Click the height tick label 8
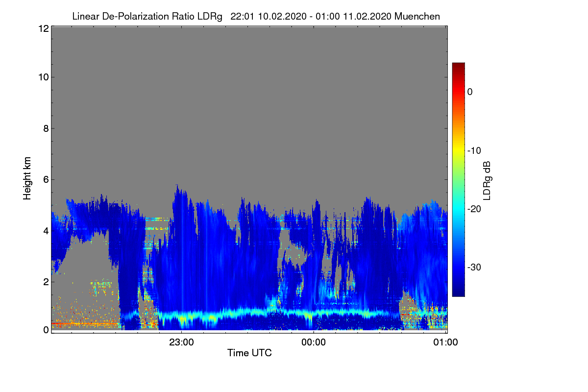Screen dimensions: 588x392 pos(45,129)
